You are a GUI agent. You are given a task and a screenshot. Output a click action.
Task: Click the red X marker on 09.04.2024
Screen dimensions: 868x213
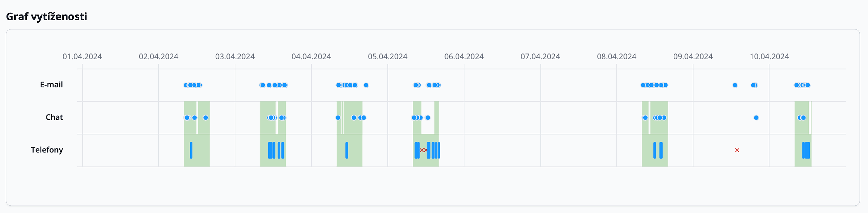tap(737, 150)
